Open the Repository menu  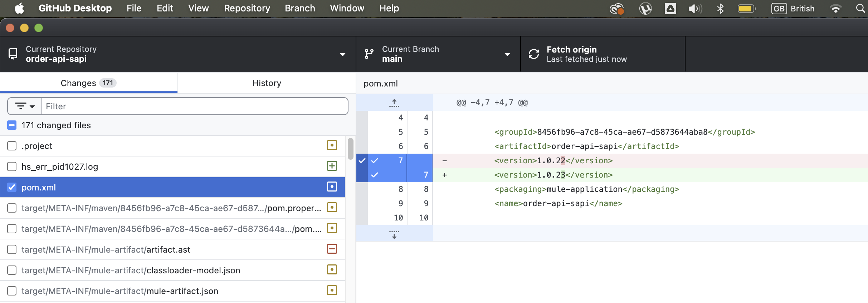click(x=247, y=8)
